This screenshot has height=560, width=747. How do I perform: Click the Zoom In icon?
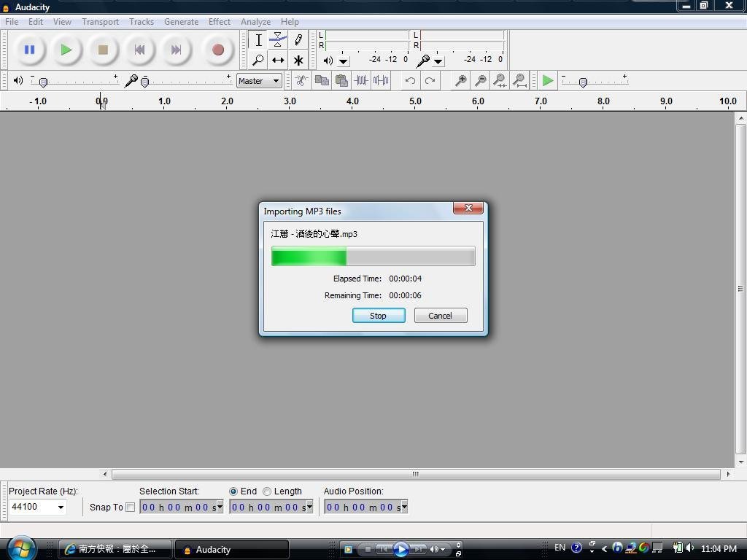[461, 80]
